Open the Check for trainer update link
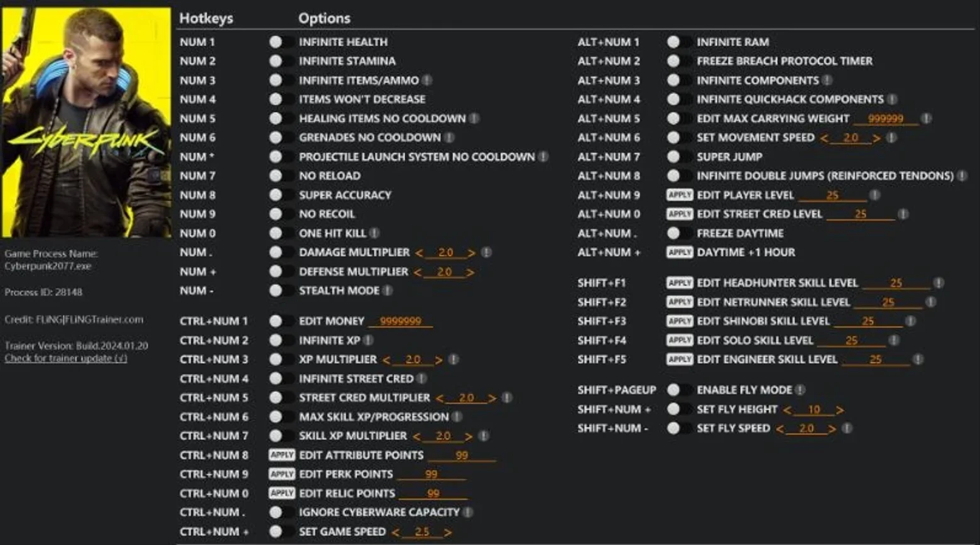 (66, 358)
